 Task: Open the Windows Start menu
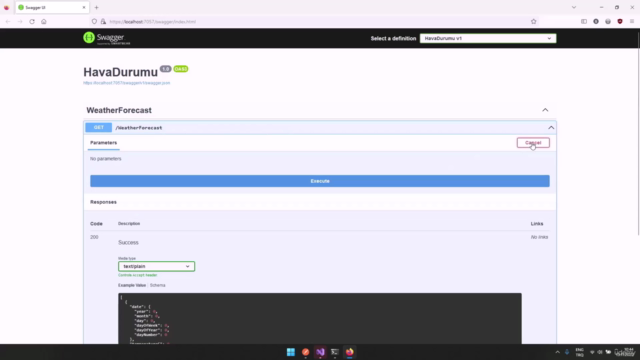(x=291, y=352)
